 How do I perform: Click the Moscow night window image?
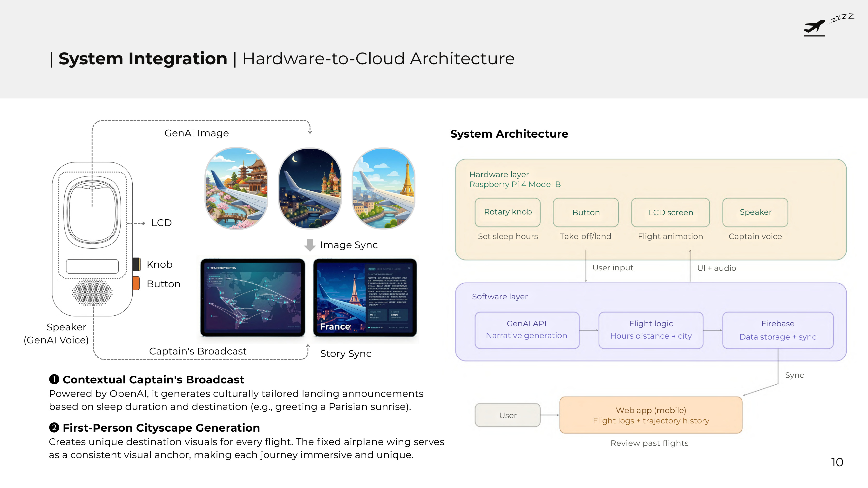(x=310, y=188)
